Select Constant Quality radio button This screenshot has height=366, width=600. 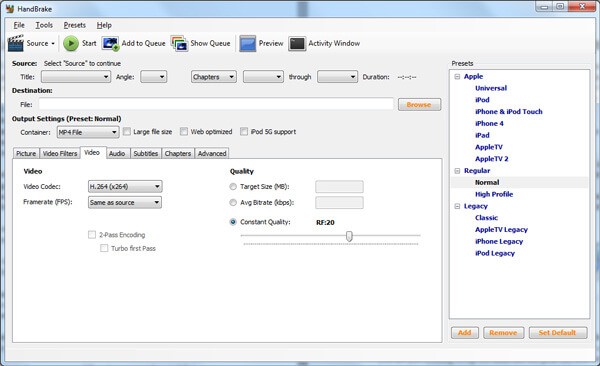pyautogui.click(x=233, y=222)
